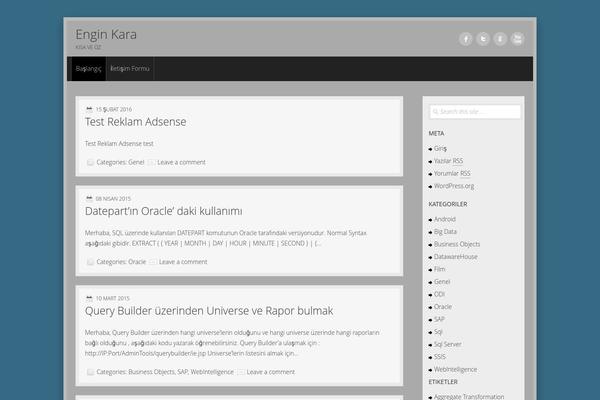Click the calendar icon beside 15 Şubat 2016
The height and width of the screenshot is (400, 600).
pos(89,109)
